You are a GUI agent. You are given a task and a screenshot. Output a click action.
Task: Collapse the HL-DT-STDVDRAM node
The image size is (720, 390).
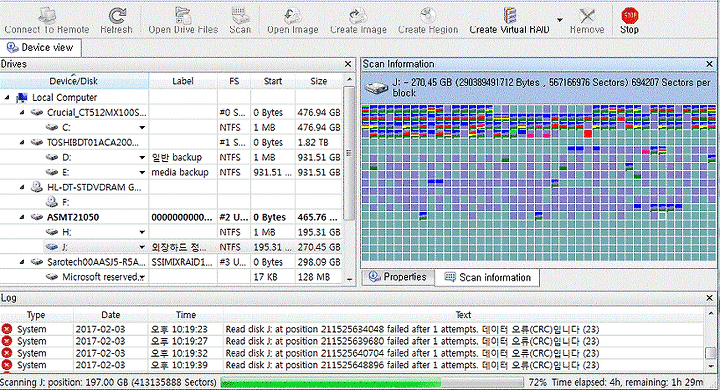[22, 187]
